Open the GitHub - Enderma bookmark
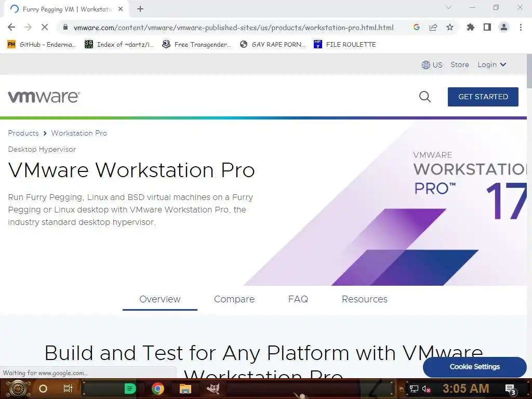Image resolution: width=532 pixels, height=399 pixels. (42, 45)
